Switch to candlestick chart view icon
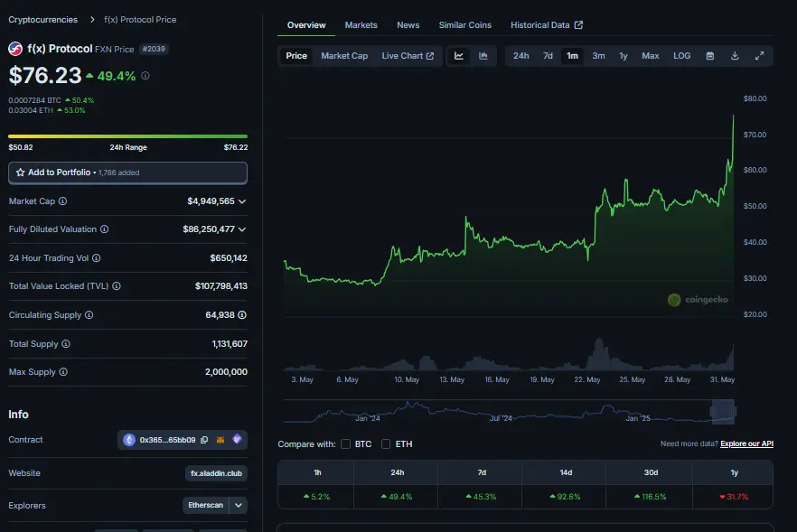The height and width of the screenshot is (532, 797). pos(483,56)
